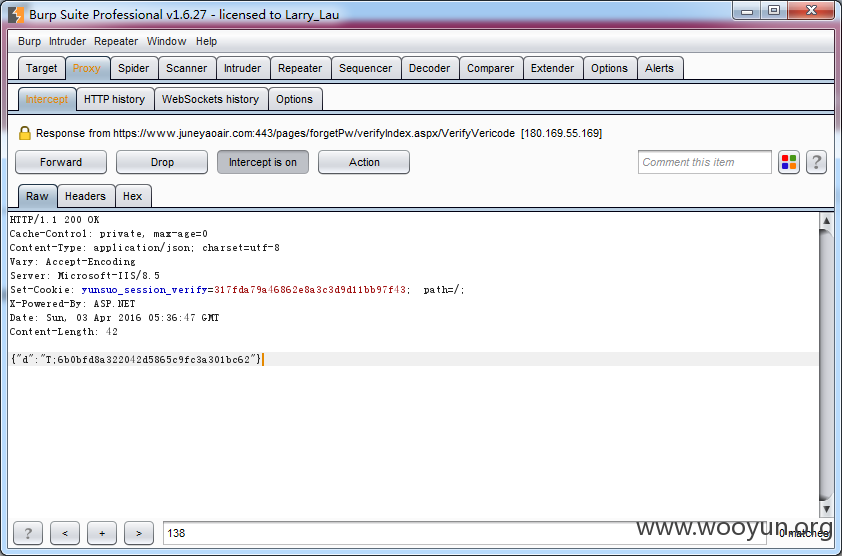This screenshot has width=842, height=556.
Task: Drop the intercepted response
Action: coord(162,162)
